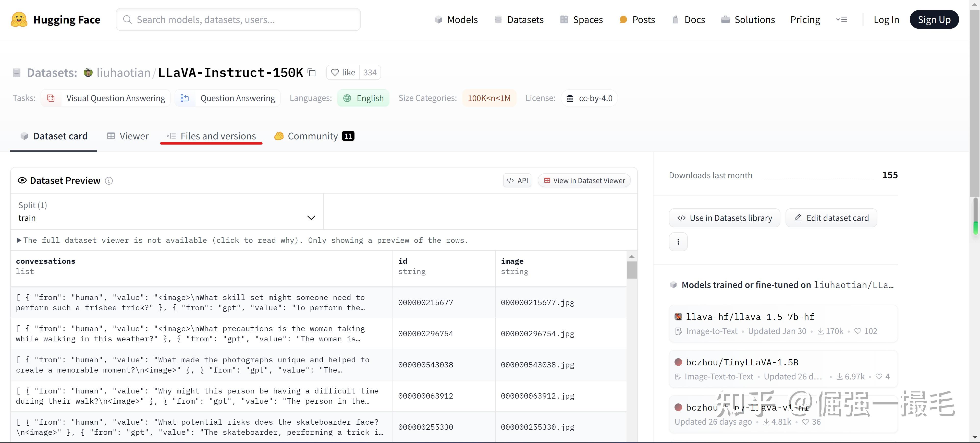The width and height of the screenshot is (980, 443).
Task: Click the like button
Action: pos(343,72)
